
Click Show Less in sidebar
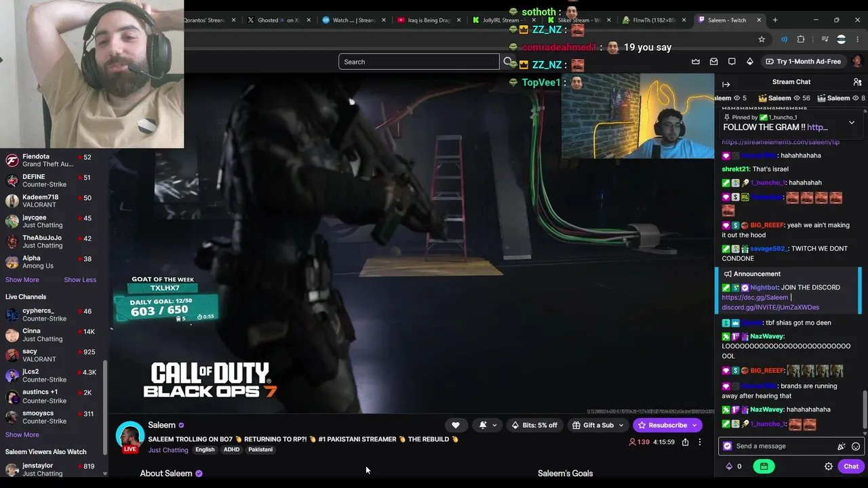tap(80, 280)
